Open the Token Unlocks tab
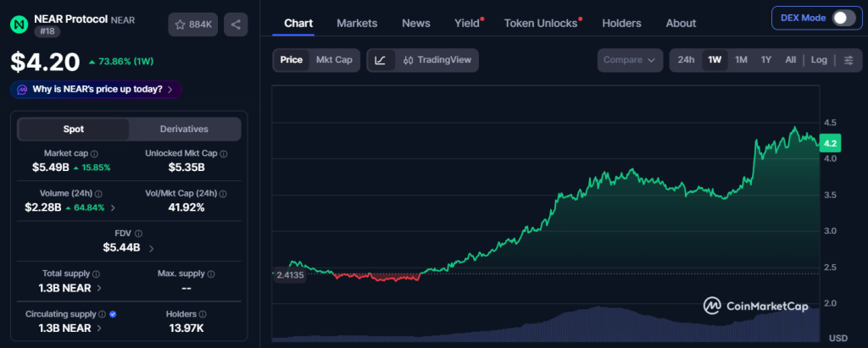The image size is (868, 348). point(541,23)
